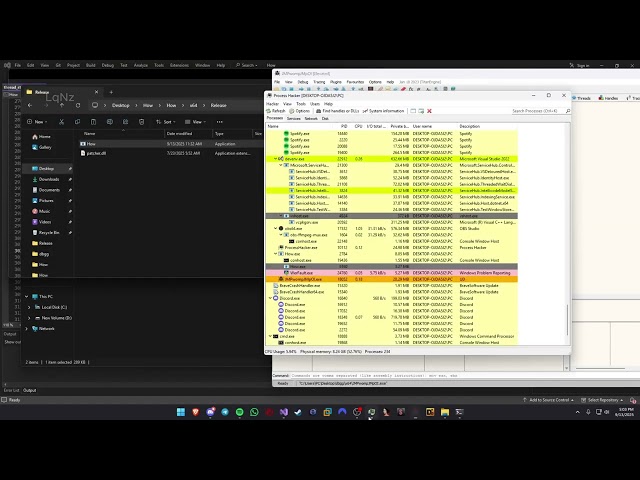Open the Build menu in Visual Studio
This screenshot has width=640, height=480.
click(91, 65)
